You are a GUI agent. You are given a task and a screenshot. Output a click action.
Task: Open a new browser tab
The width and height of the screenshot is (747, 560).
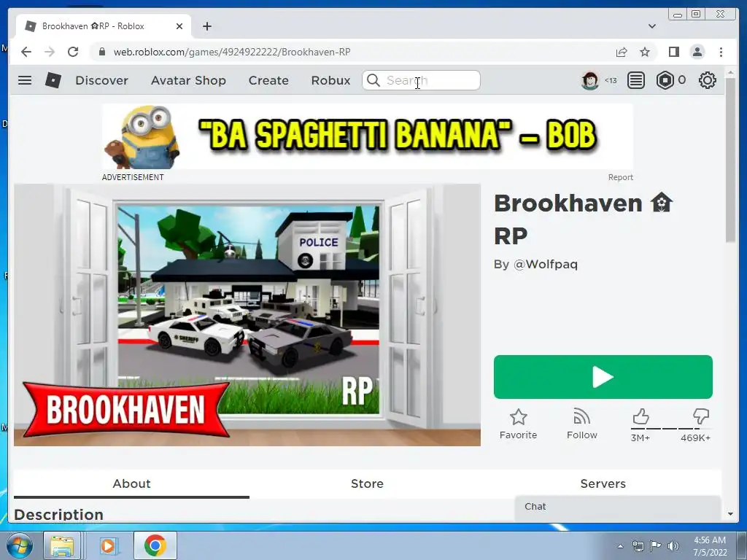tap(206, 27)
